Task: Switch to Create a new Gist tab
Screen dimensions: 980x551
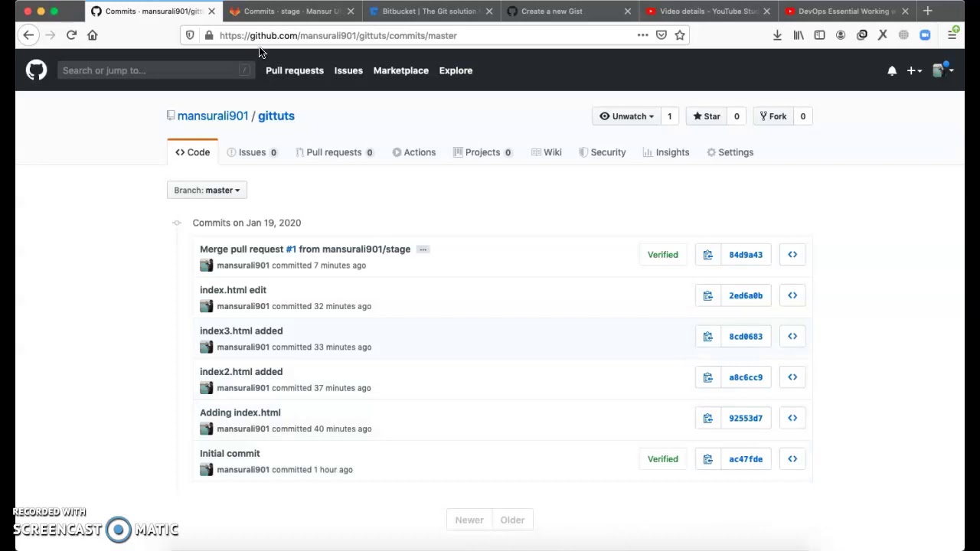Action: pyautogui.click(x=568, y=11)
